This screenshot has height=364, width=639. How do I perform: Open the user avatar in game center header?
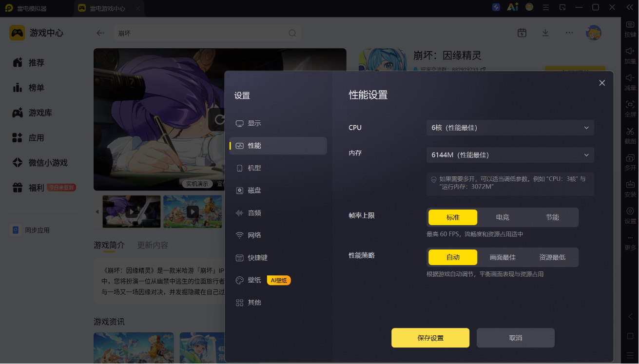click(594, 33)
